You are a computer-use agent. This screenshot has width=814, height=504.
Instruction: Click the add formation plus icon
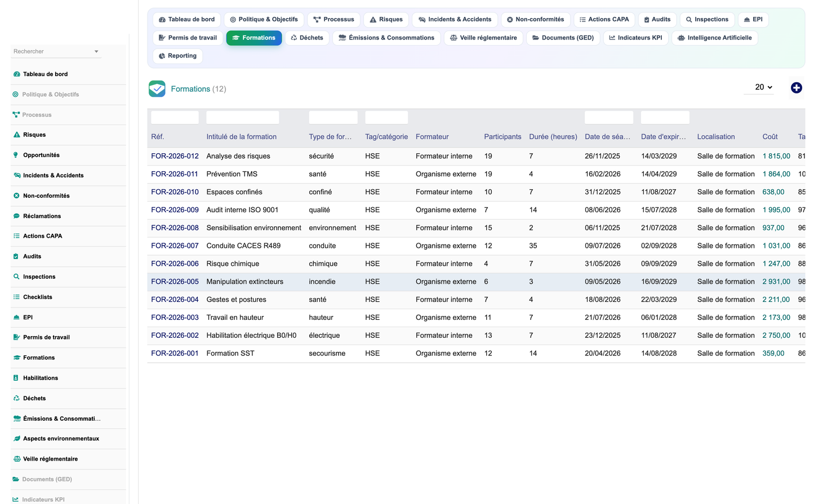pos(796,88)
